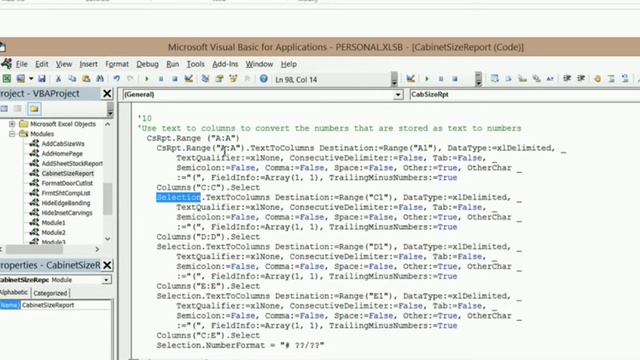Toggle Folders in the Project pane
640x360 pixels.
[x=34, y=109]
